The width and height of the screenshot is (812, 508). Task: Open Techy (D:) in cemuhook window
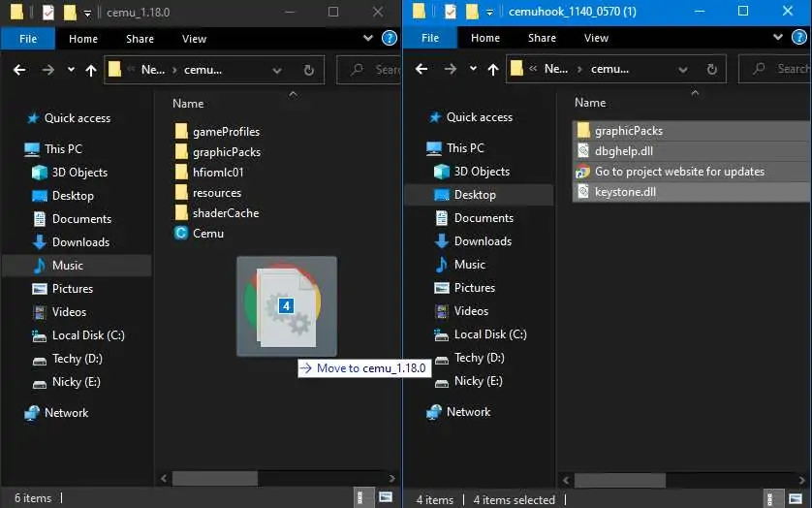click(469, 358)
